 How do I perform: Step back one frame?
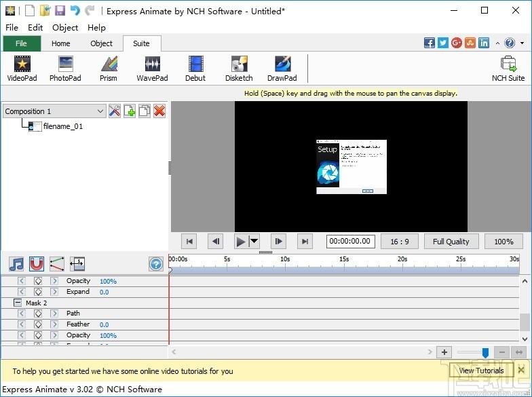[x=216, y=242]
